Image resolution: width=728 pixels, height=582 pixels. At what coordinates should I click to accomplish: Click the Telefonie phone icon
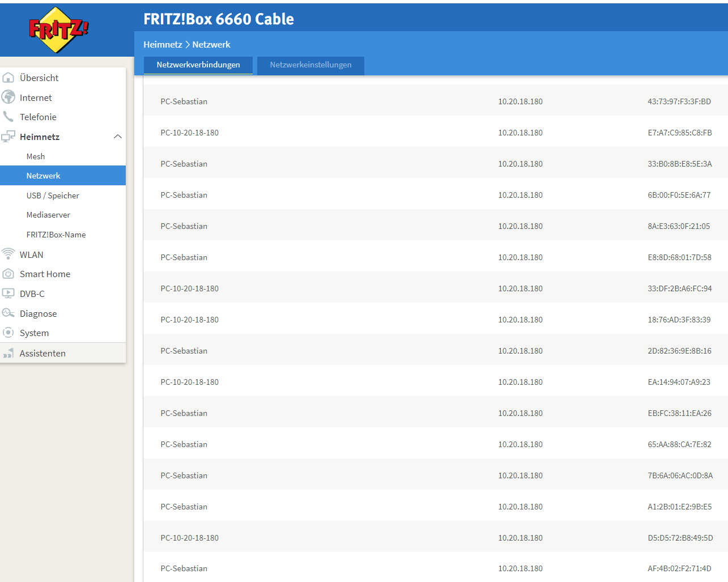click(x=8, y=116)
